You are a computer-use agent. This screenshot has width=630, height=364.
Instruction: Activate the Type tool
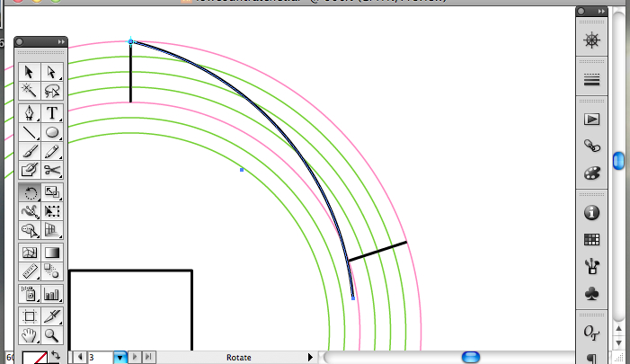pyautogui.click(x=52, y=113)
